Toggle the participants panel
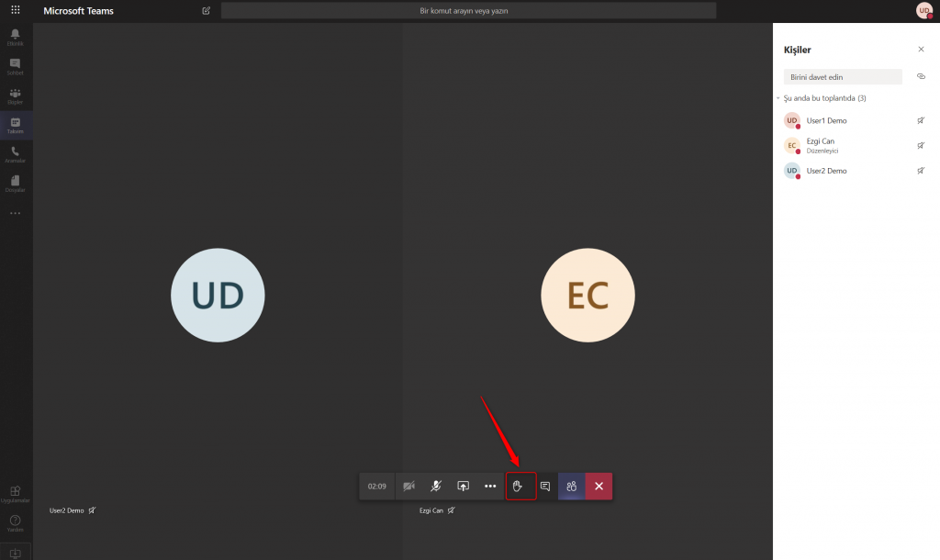 572,487
